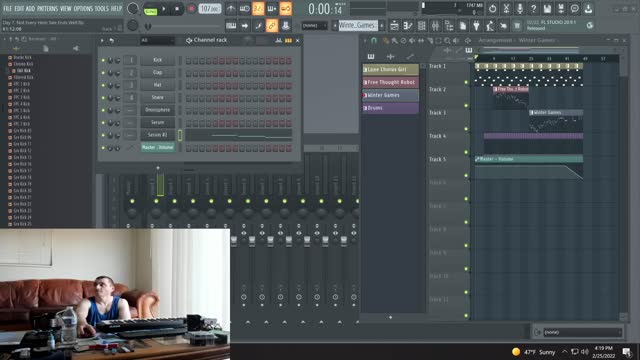The image size is (640, 360).
Task: Open the Channel rack view icon
Action: coord(422,26)
